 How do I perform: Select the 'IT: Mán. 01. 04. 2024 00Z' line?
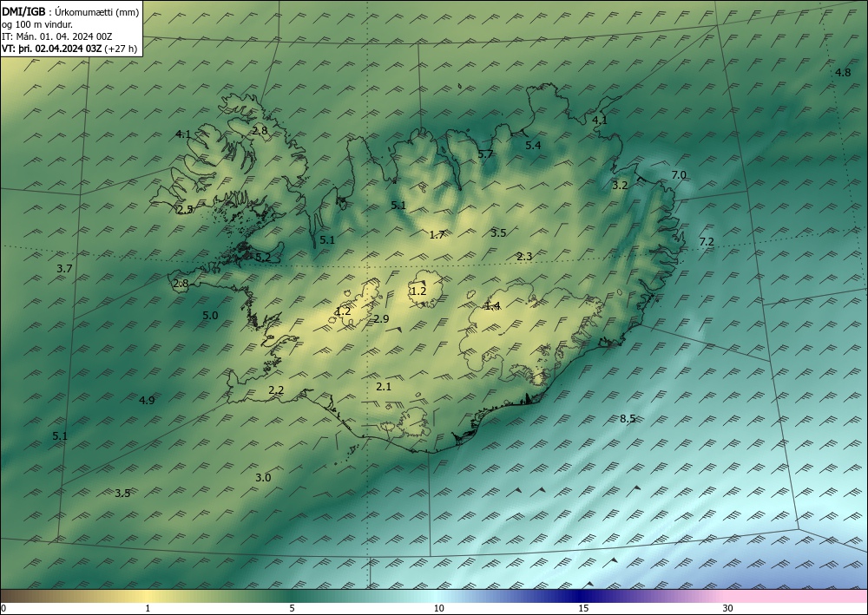click(x=57, y=36)
